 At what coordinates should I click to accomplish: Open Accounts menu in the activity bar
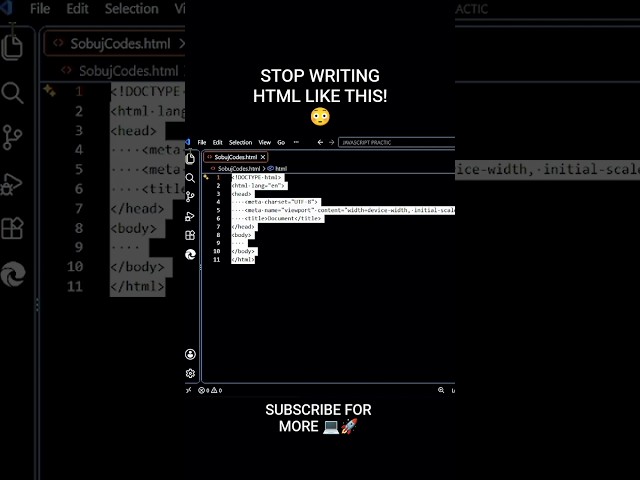[190, 354]
